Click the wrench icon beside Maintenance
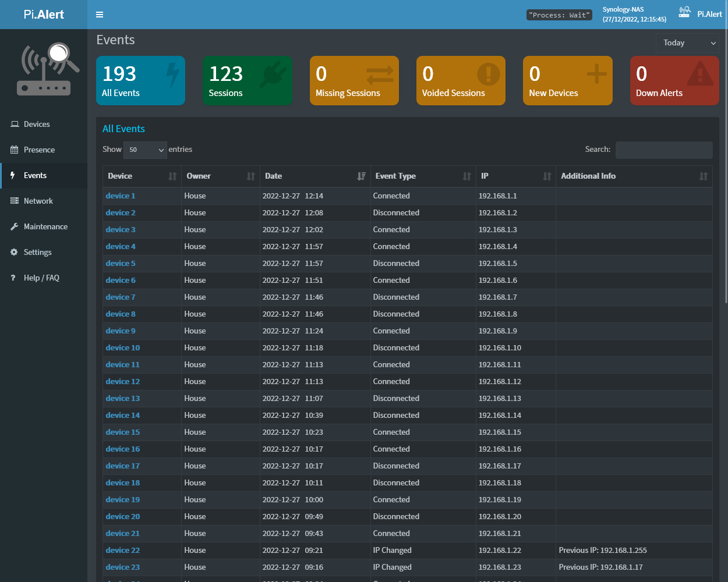Screen dimensions: 728x582 [x=15, y=226]
